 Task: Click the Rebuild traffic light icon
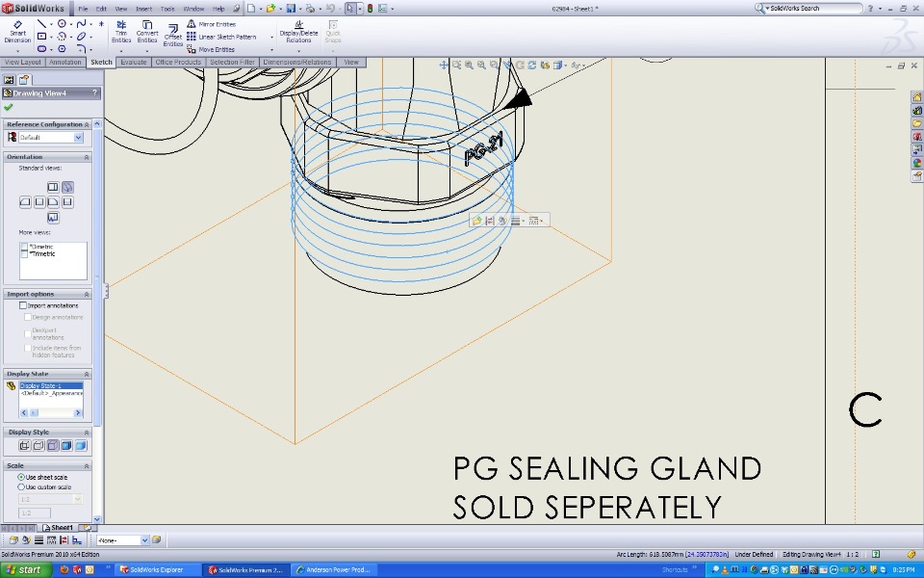370,9
